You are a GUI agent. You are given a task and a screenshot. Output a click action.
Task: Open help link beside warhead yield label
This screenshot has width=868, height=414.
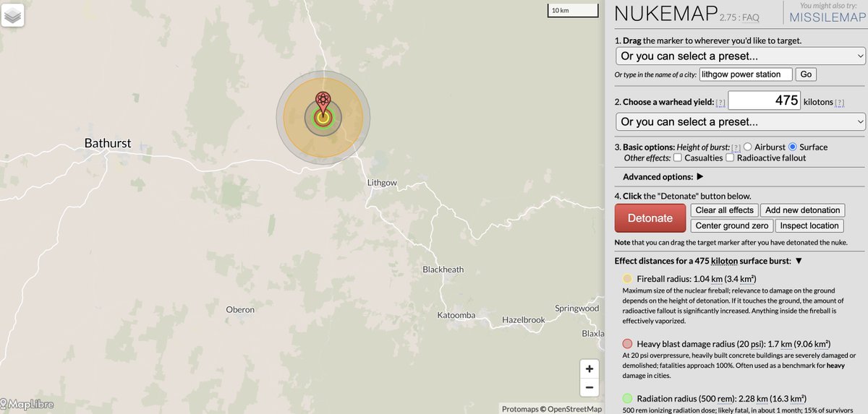720,103
